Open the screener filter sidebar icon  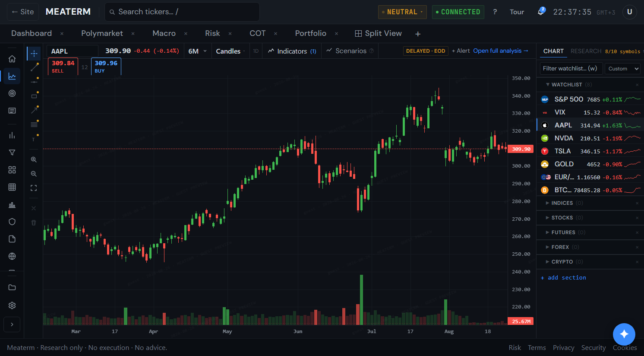(12, 153)
